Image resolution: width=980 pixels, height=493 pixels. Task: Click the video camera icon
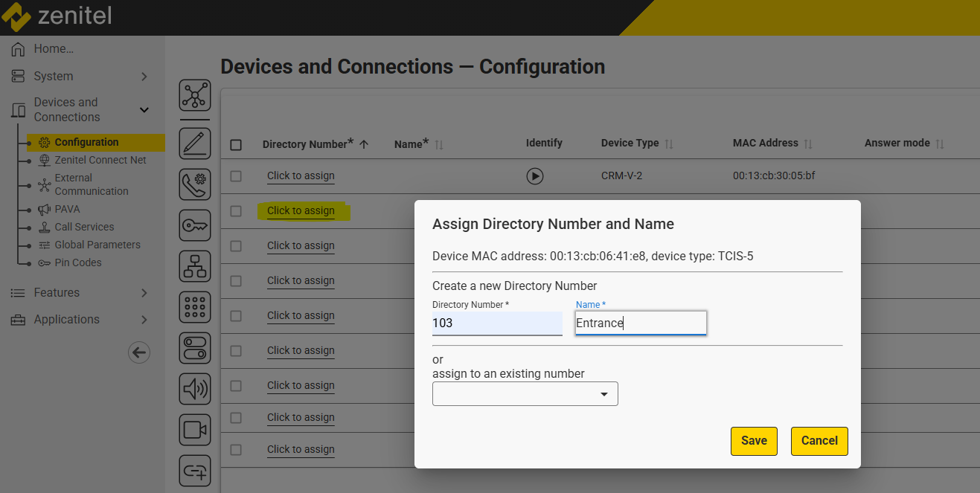[x=195, y=430]
